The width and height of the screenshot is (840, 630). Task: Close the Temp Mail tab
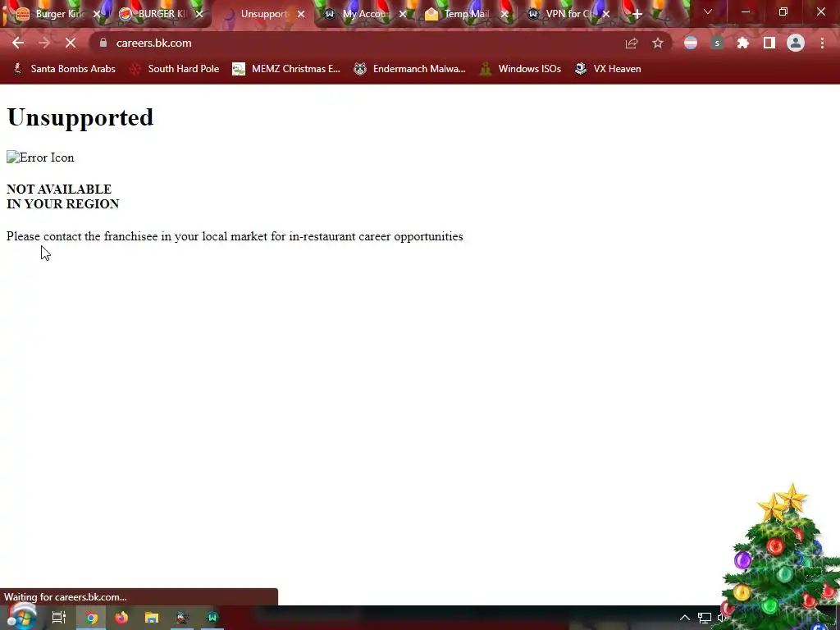tap(504, 14)
